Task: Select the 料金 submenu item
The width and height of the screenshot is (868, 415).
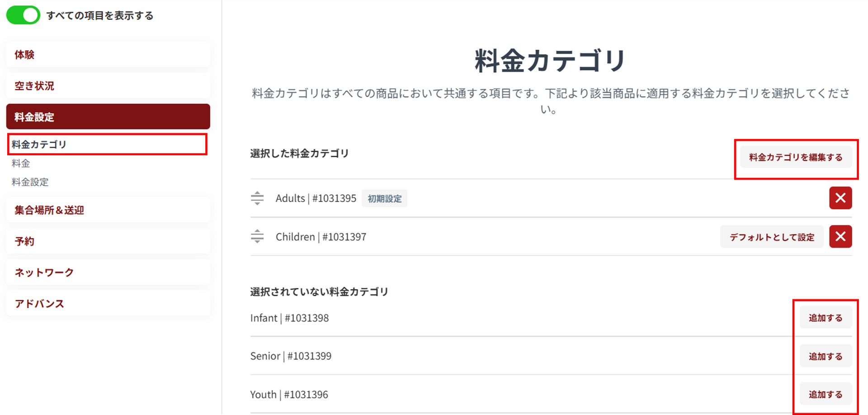Action: [x=21, y=163]
